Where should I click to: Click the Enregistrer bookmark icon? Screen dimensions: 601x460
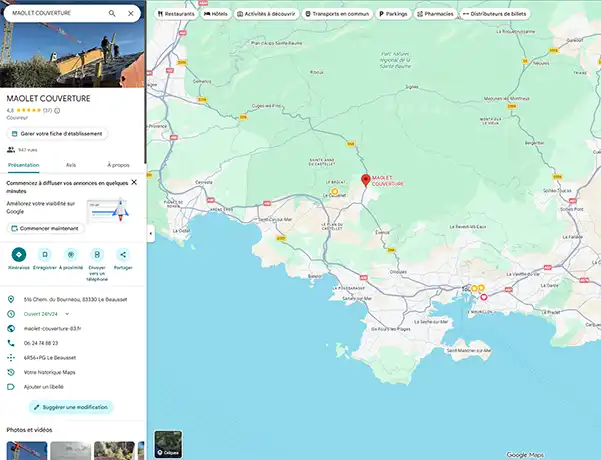coord(45,255)
